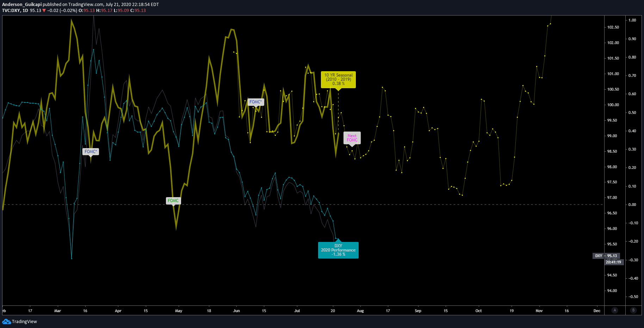The image size is (644, 328).
Task: Click the 100.00 price scale label
Action: pyautogui.click(x=613, y=105)
